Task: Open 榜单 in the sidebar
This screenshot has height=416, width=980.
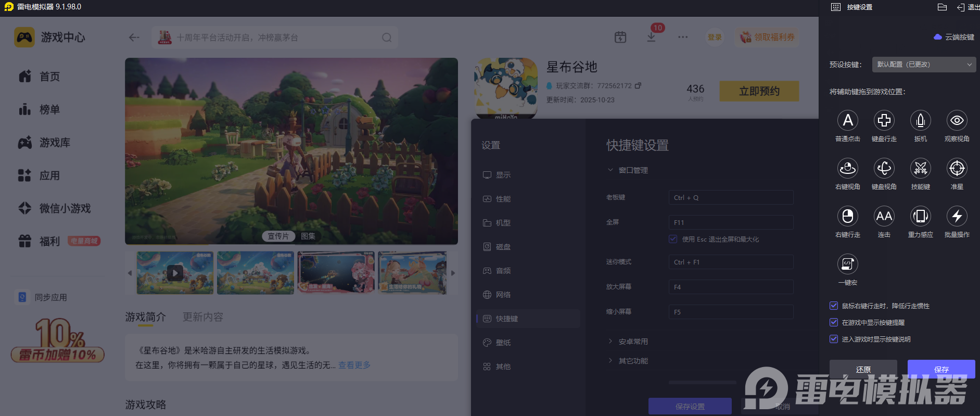Action: 39,109
